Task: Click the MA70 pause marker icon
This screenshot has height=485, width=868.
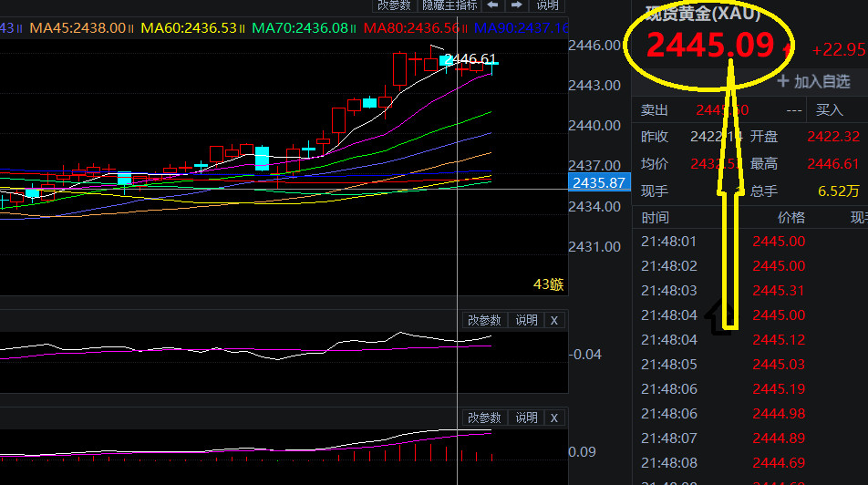Action: (353, 28)
